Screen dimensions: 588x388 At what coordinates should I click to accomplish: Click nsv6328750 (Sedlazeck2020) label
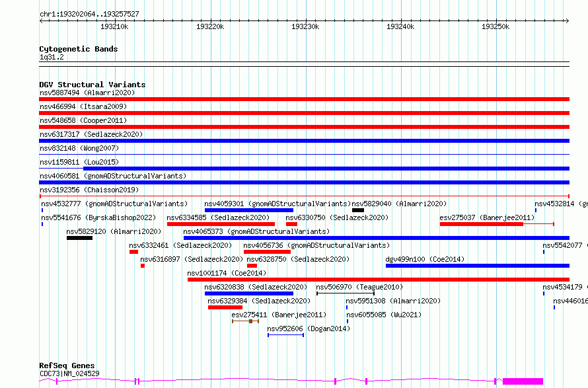298,259
